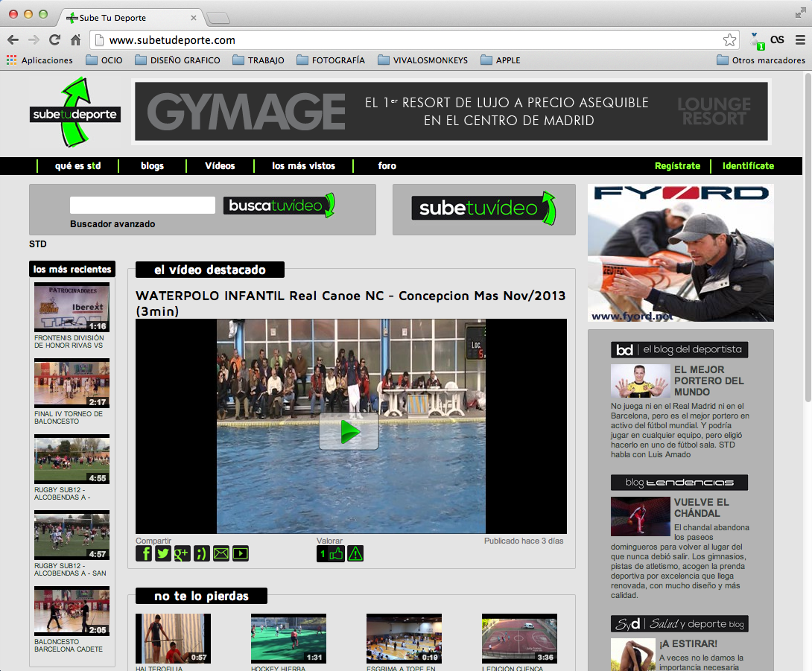This screenshot has height=671, width=812.
Task: Click the subetuvídeo upload button
Action: (483, 208)
